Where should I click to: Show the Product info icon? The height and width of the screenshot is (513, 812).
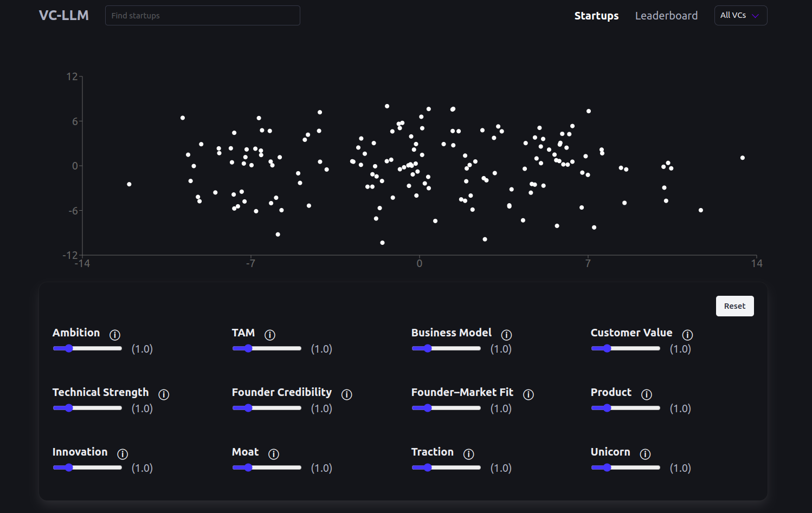tap(647, 394)
